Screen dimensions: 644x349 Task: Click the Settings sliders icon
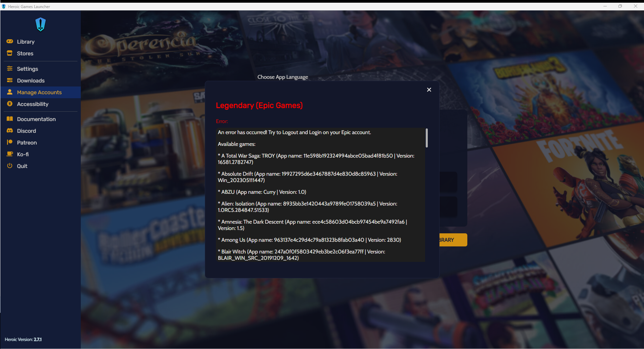coord(9,68)
